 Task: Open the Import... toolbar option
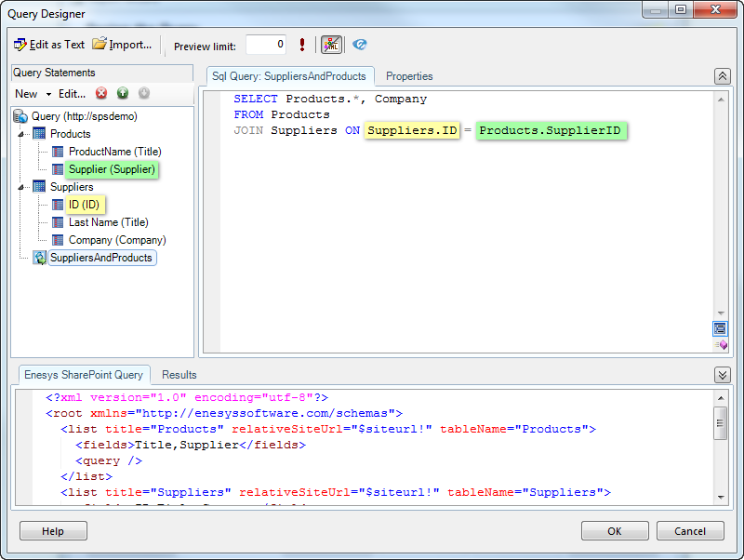(122, 45)
